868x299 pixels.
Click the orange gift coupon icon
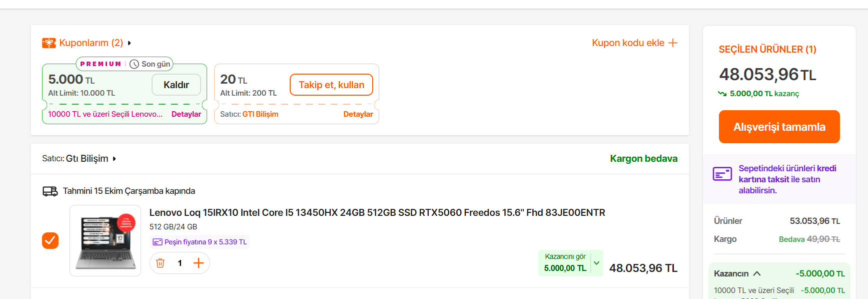(x=49, y=43)
